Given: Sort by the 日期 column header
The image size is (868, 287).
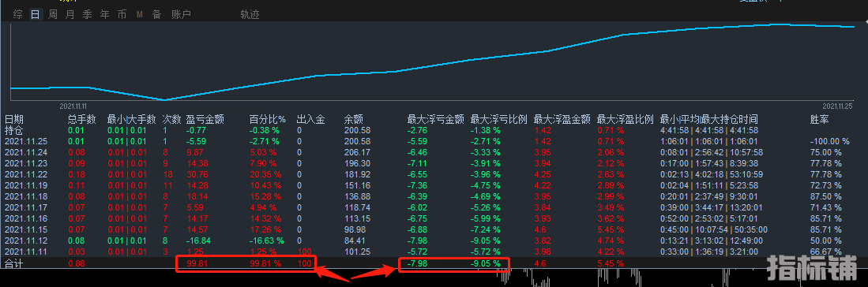Looking at the screenshot, I should (x=14, y=119).
